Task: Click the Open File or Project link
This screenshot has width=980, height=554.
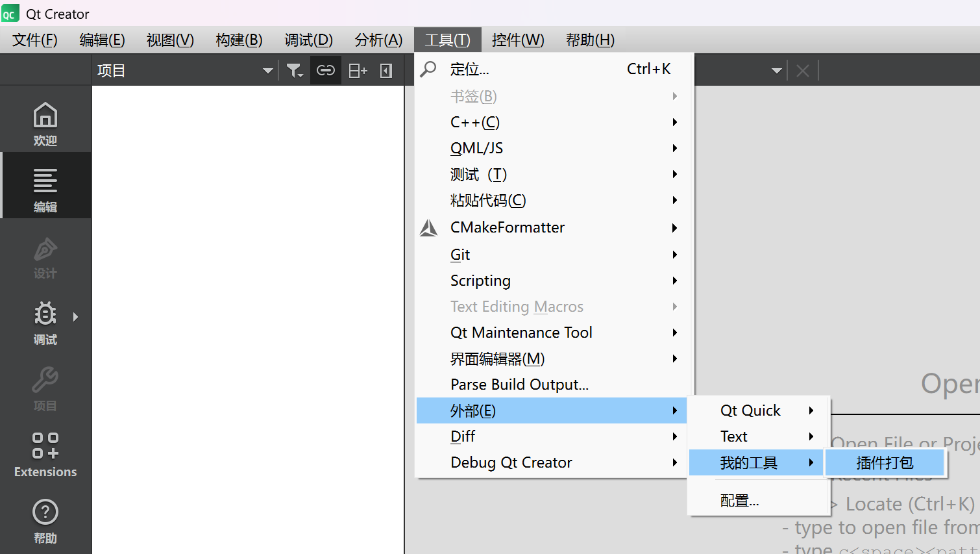Action: point(905,444)
